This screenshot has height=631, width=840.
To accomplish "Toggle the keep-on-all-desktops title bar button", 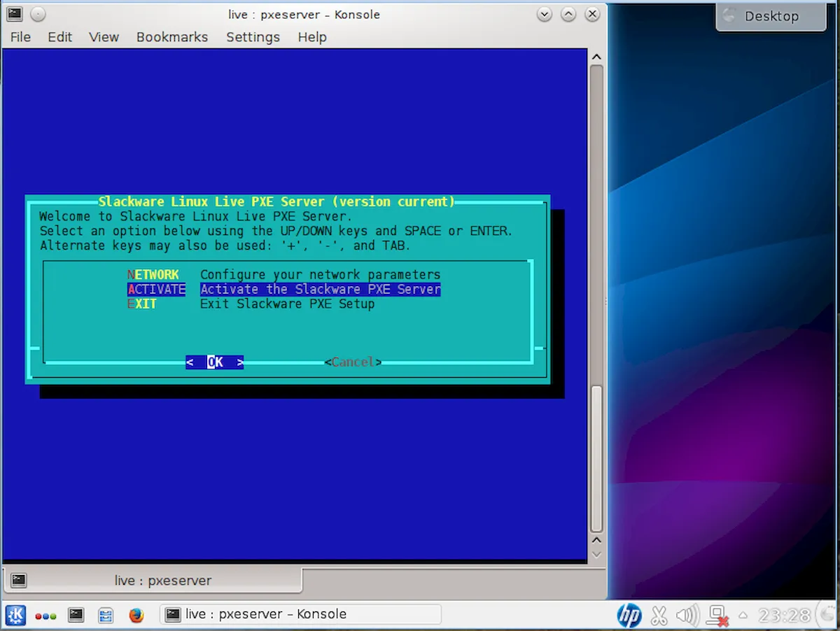I will tap(38, 13).
